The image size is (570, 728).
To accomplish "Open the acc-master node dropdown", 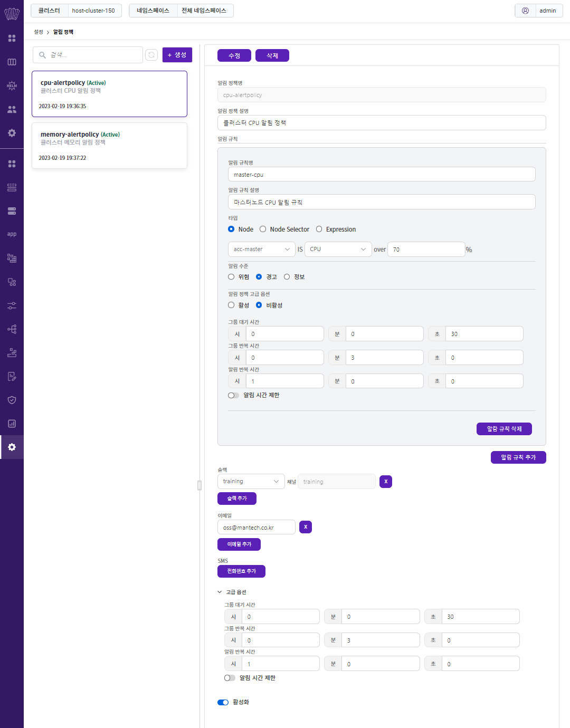I will [x=262, y=249].
